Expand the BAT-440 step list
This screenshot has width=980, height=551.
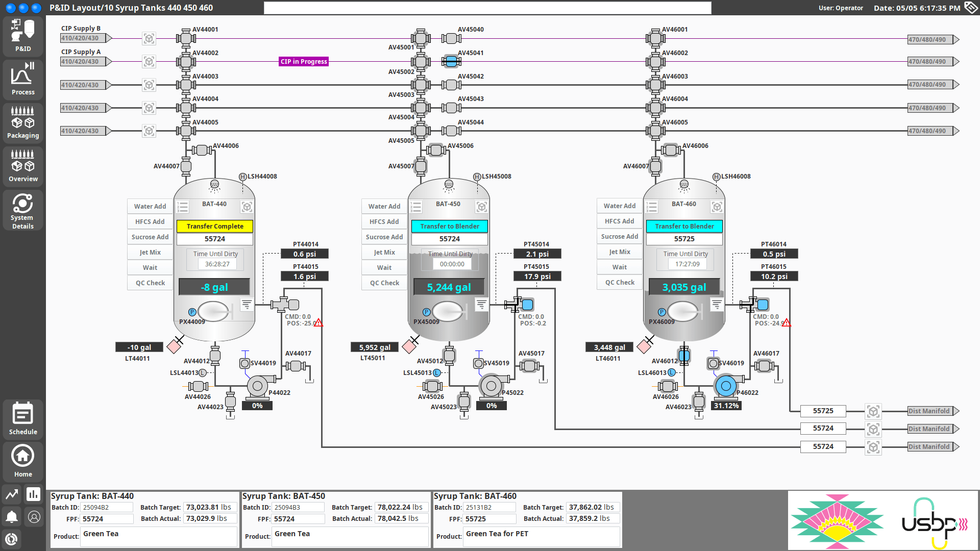(182, 207)
